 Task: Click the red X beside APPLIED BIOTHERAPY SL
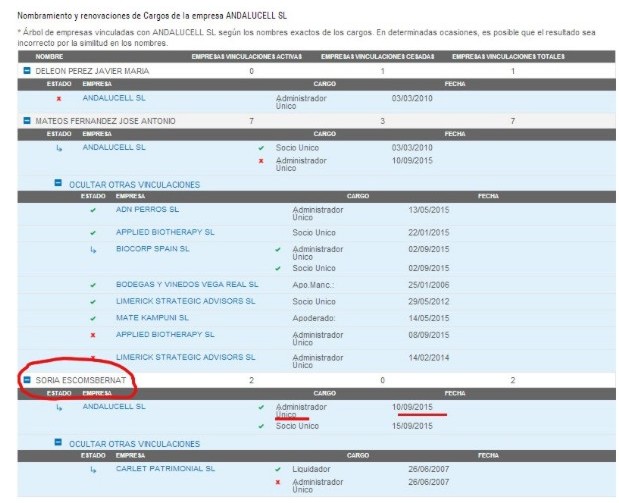pos(93,334)
